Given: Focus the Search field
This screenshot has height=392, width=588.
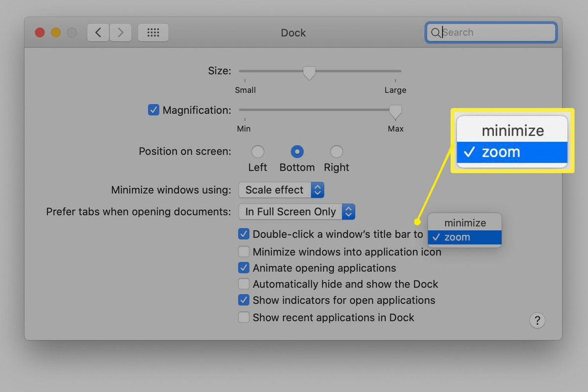Looking at the screenshot, I should tap(491, 33).
